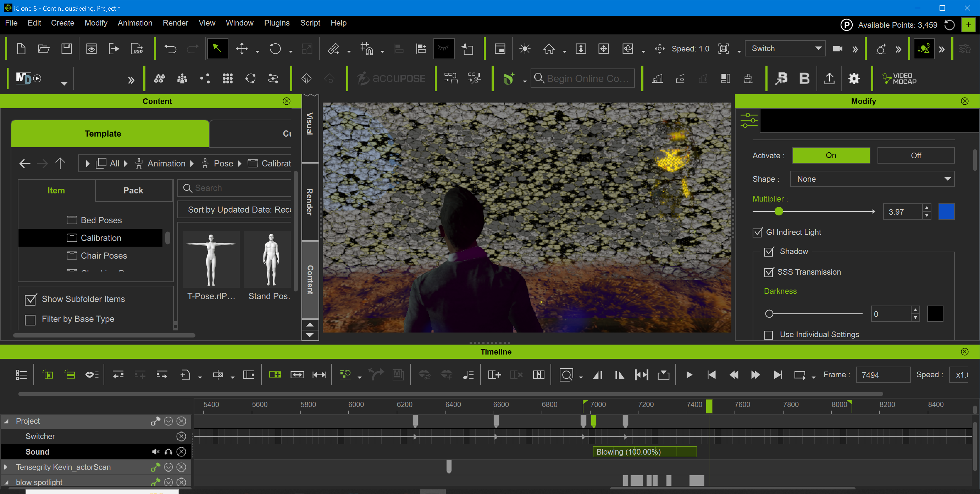Click the USD export icon

pyautogui.click(x=137, y=49)
